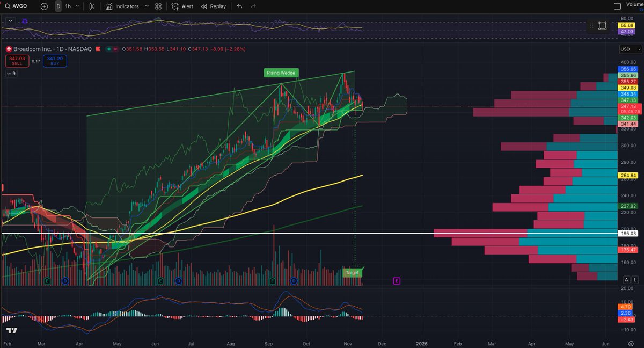Screen dimensions: 644x348
Task: Select the Rising Wedge pattern label
Action: pos(281,73)
